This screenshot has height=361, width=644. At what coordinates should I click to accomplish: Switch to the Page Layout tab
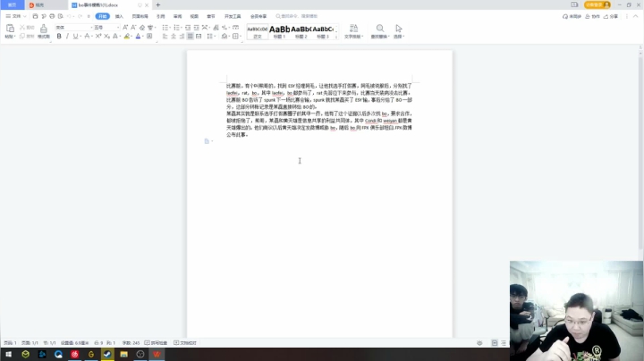point(140,16)
